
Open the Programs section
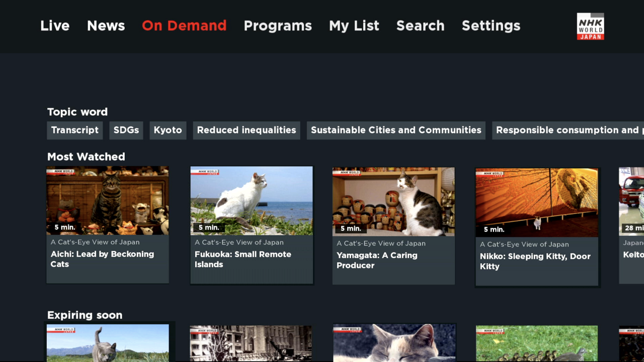278,26
